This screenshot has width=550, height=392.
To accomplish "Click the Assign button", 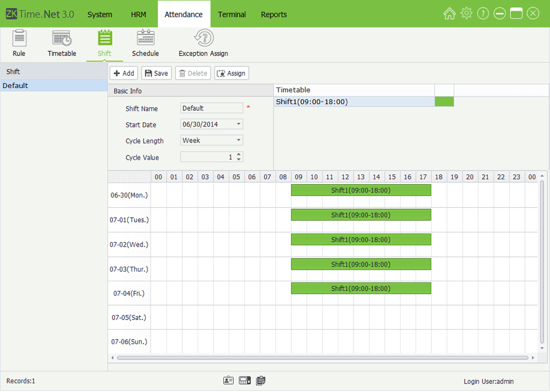I will [231, 73].
